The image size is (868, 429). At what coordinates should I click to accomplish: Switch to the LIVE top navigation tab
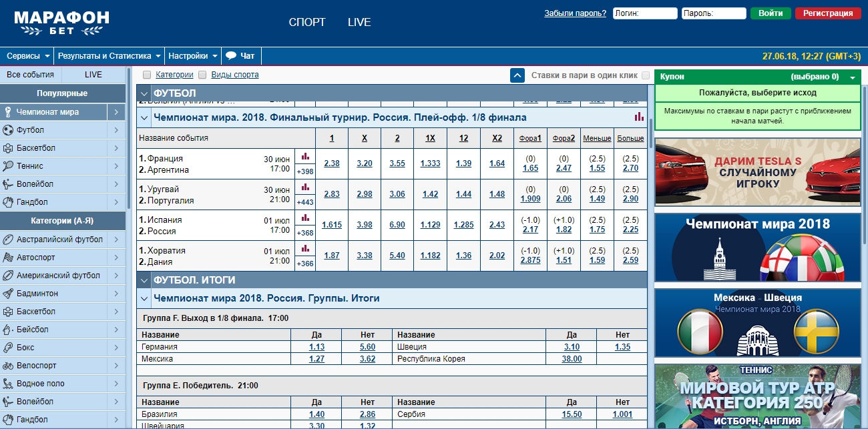[x=359, y=22]
